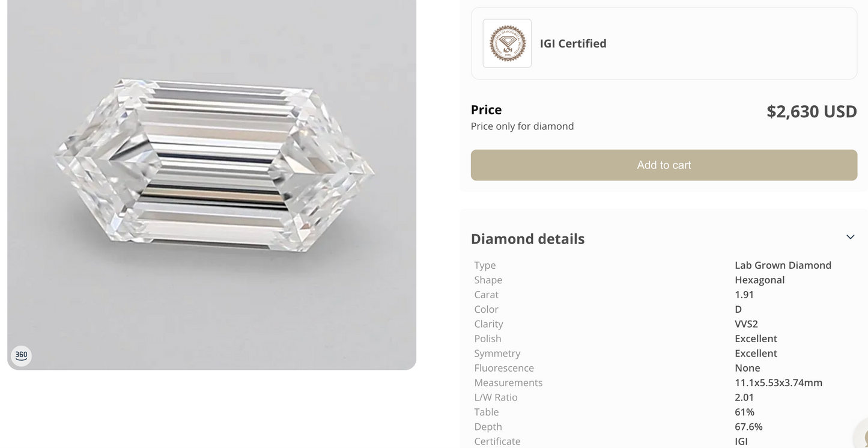
Task: Click the Price only for diamond note
Action: coord(522,126)
